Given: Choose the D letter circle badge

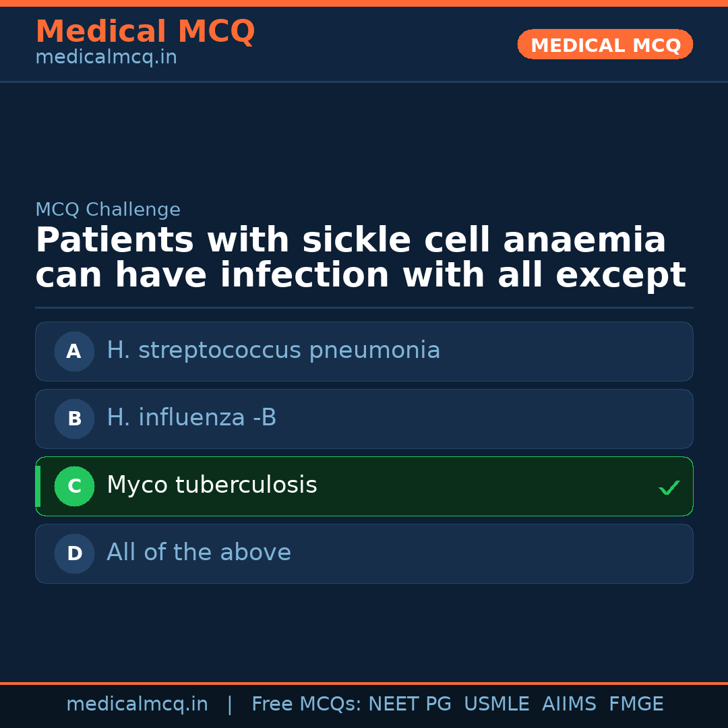Looking at the screenshot, I should tap(74, 553).
